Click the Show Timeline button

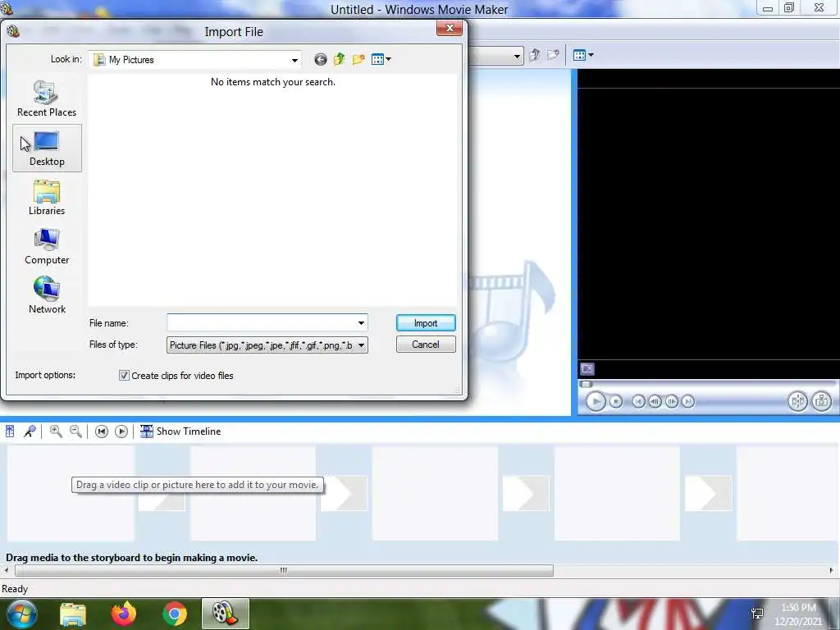[180, 431]
